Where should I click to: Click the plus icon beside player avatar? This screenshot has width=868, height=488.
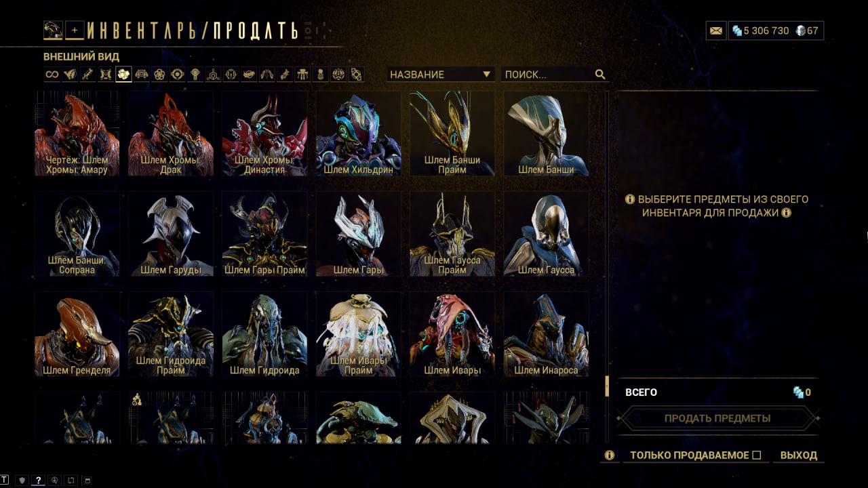coord(75,30)
